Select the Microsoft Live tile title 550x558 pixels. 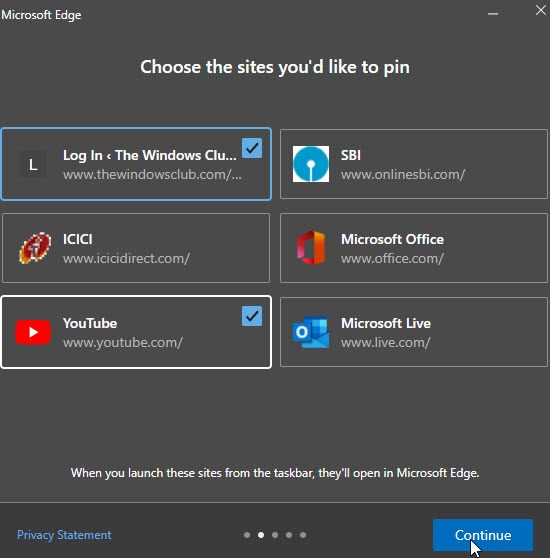(386, 323)
